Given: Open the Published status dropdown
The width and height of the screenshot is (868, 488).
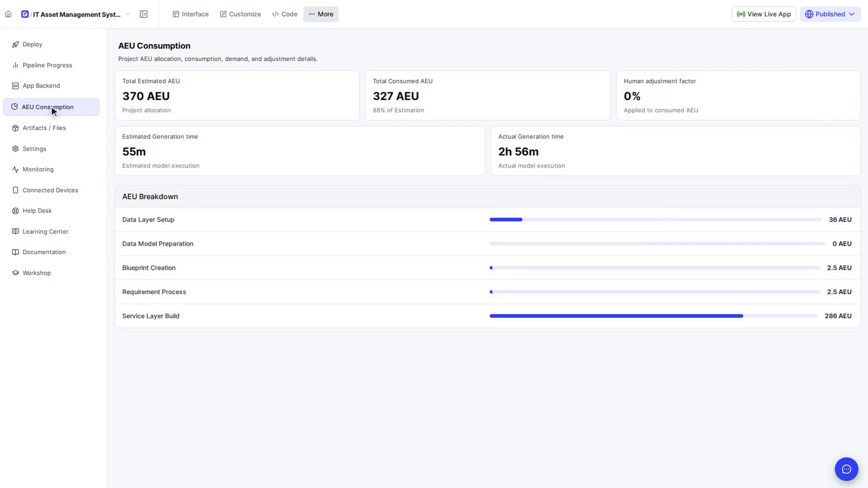Looking at the screenshot, I should (x=830, y=14).
